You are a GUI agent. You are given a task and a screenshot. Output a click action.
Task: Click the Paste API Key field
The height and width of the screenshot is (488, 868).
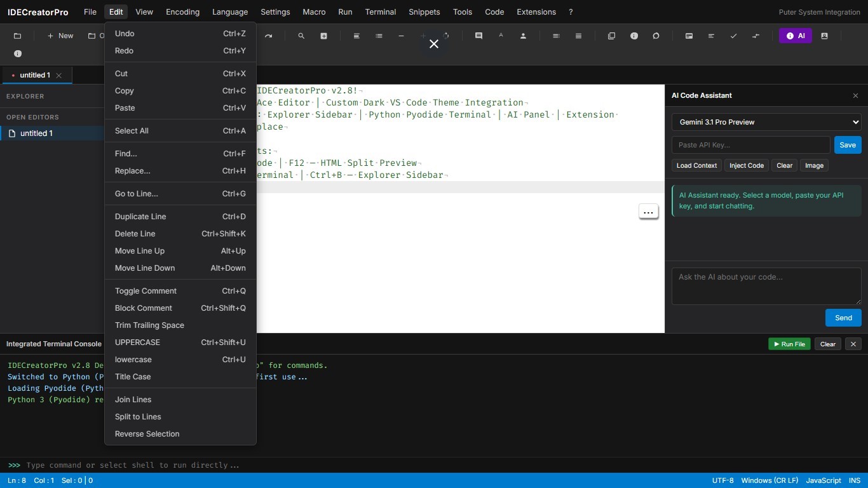pos(750,145)
